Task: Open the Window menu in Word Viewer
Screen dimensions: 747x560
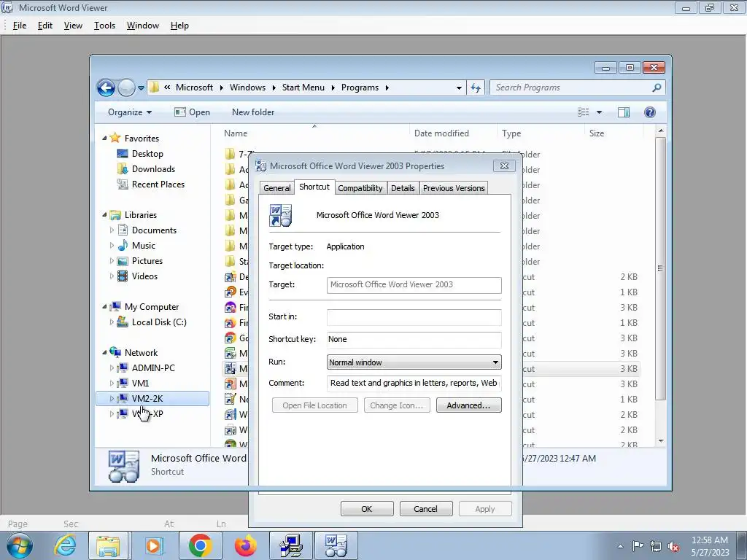Action: point(142,26)
